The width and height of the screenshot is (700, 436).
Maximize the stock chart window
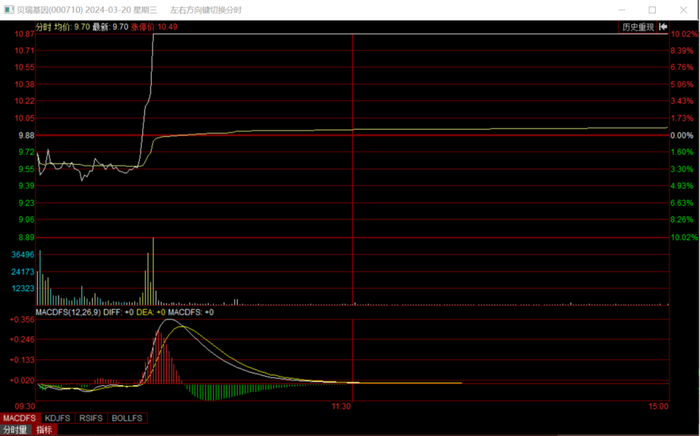pos(652,9)
